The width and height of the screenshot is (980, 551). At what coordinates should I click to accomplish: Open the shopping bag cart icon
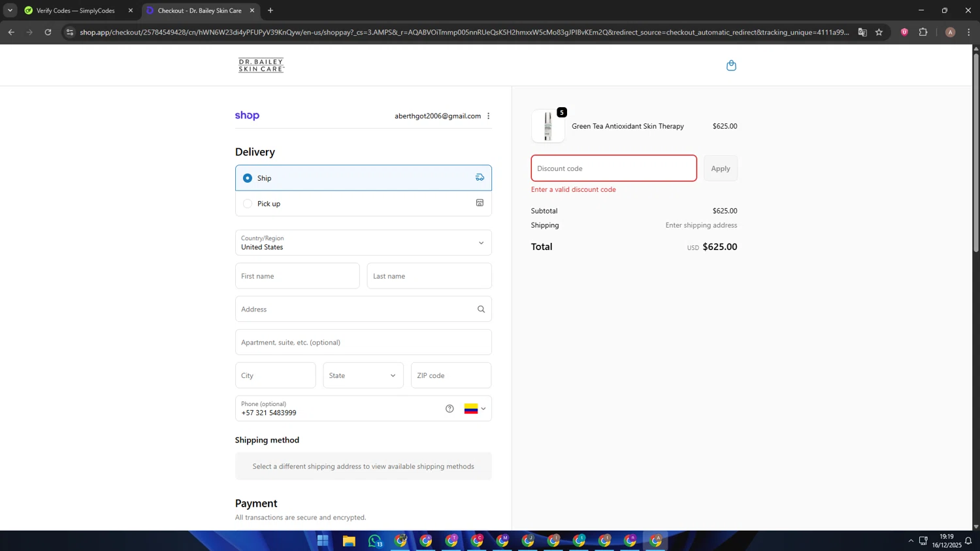click(731, 65)
